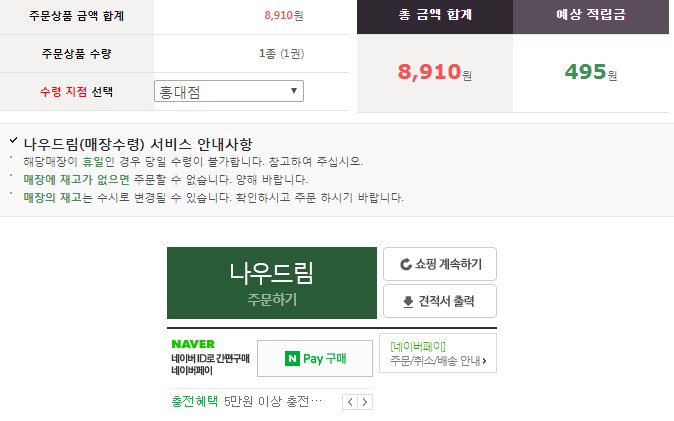Click the 충전혜택 5만원 이상 충전 link
Viewport: 674px width, 421px height.
pos(246,402)
